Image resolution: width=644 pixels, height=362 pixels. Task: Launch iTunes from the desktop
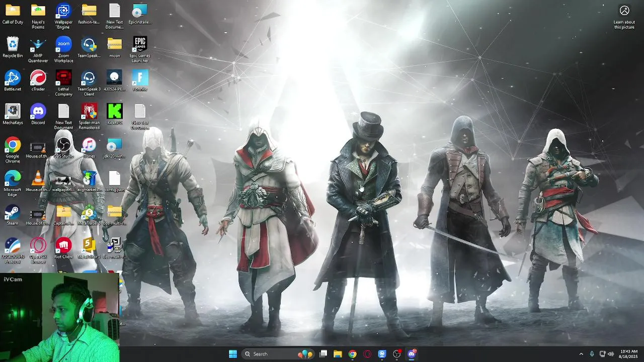(89, 148)
